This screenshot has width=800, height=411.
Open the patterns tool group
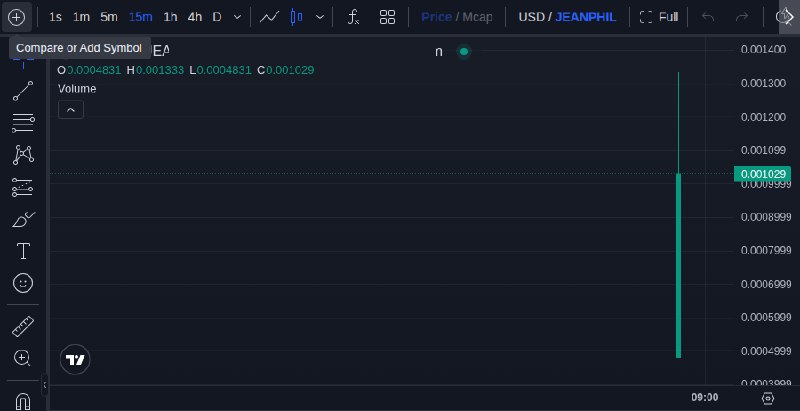click(x=23, y=155)
